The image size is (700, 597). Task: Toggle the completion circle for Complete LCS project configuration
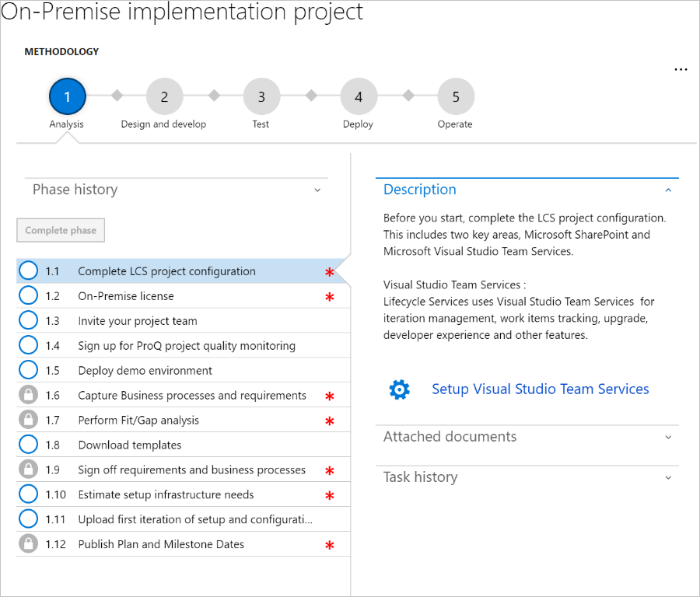28,271
